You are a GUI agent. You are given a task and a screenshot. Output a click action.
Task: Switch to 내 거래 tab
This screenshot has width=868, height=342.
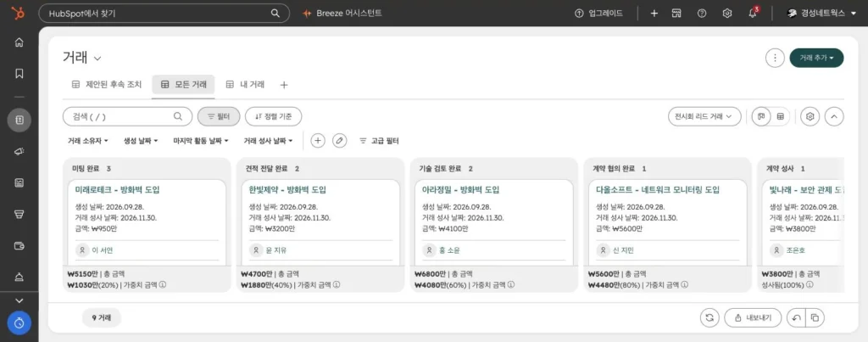(x=245, y=85)
